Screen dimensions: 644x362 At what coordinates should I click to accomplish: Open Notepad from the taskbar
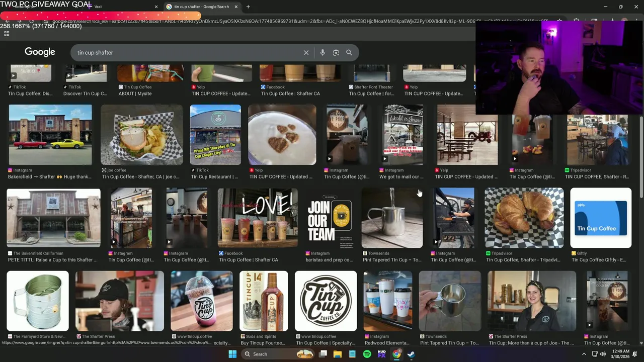coord(352,354)
